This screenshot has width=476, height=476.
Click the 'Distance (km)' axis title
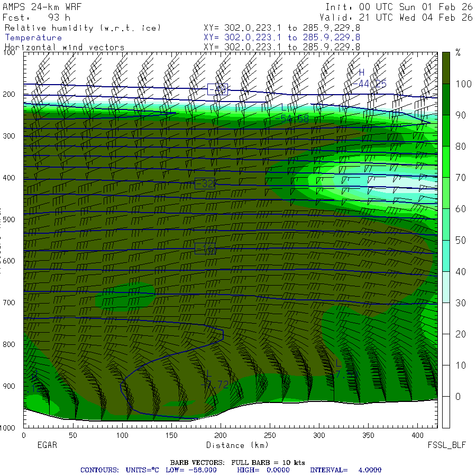(x=237, y=445)
